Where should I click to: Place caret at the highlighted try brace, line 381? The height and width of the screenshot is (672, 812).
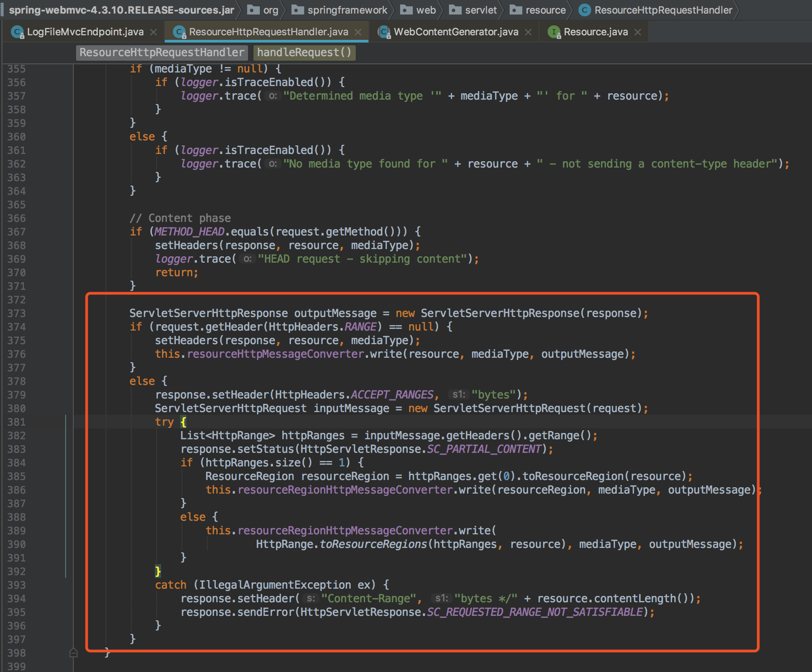183,422
